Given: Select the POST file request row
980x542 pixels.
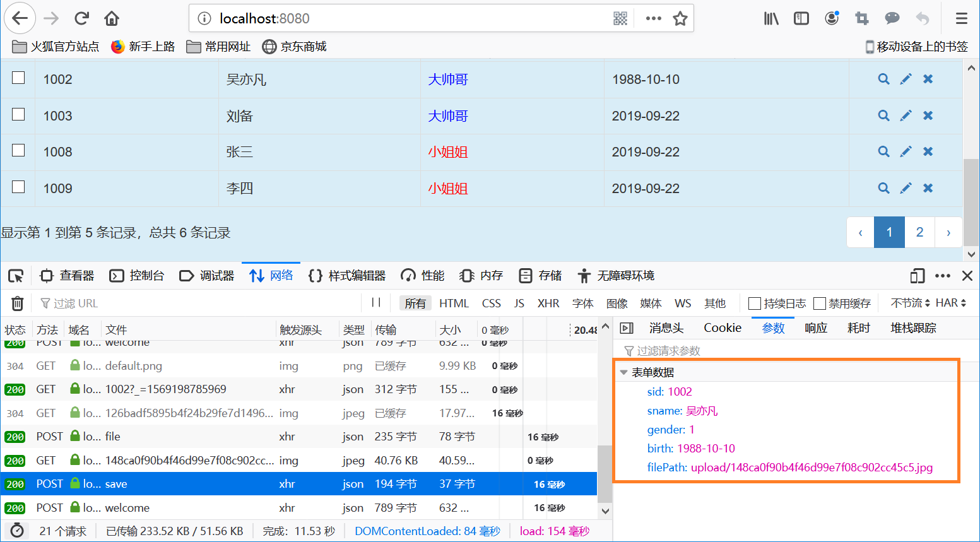Looking at the screenshot, I should click(298, 437).
